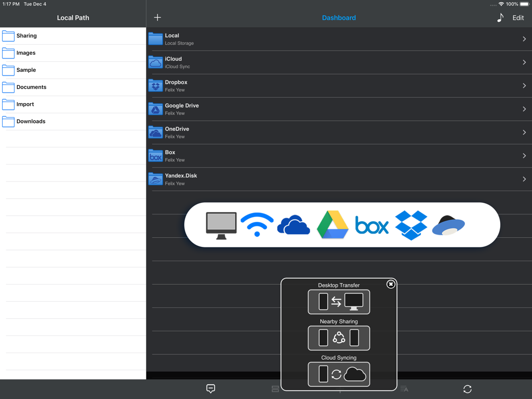Tap the Wi-Fi status icon in the status bar

coord(501,4)
